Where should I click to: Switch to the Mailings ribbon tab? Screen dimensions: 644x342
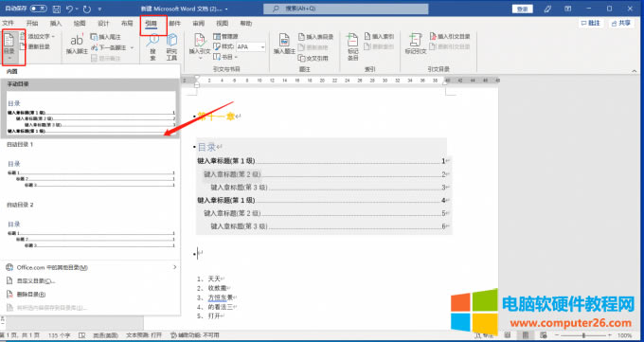pyautogui.click(x=174, y=24)
